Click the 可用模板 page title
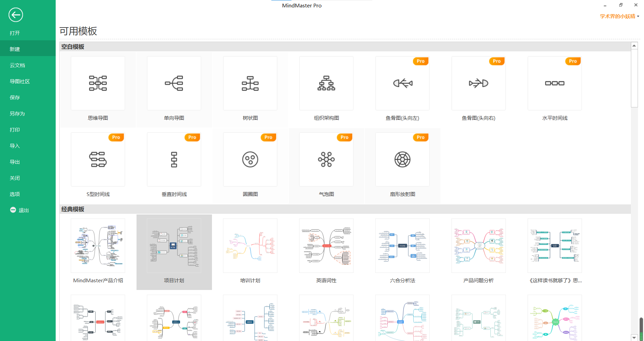Screen dimensions: 644x341 78,31
